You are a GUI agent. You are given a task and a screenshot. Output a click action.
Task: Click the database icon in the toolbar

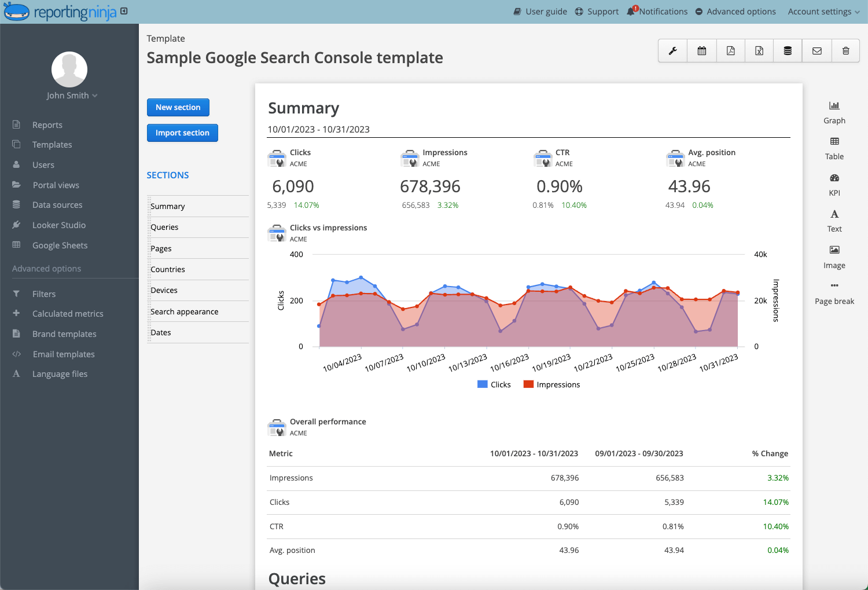point(788,50)
